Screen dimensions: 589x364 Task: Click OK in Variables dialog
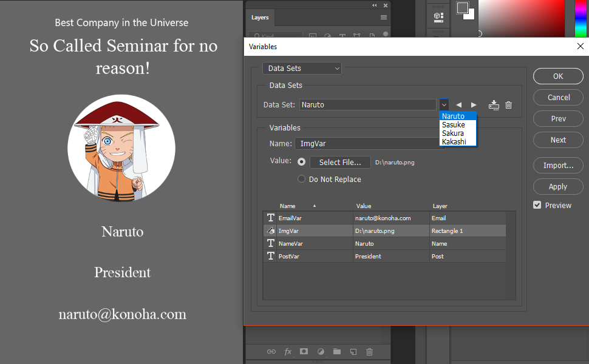pos(558,76)
